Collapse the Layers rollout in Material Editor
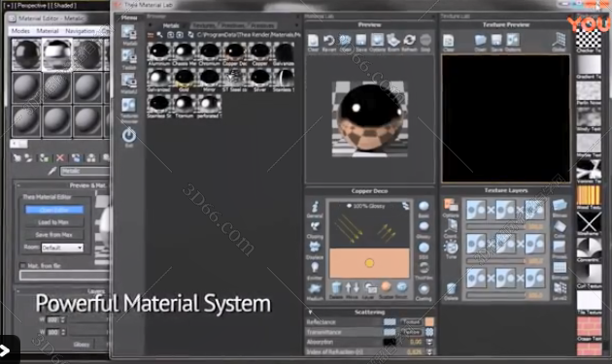Image resolution: width=612 pixels, height=364 pixels. coord(18,291)
